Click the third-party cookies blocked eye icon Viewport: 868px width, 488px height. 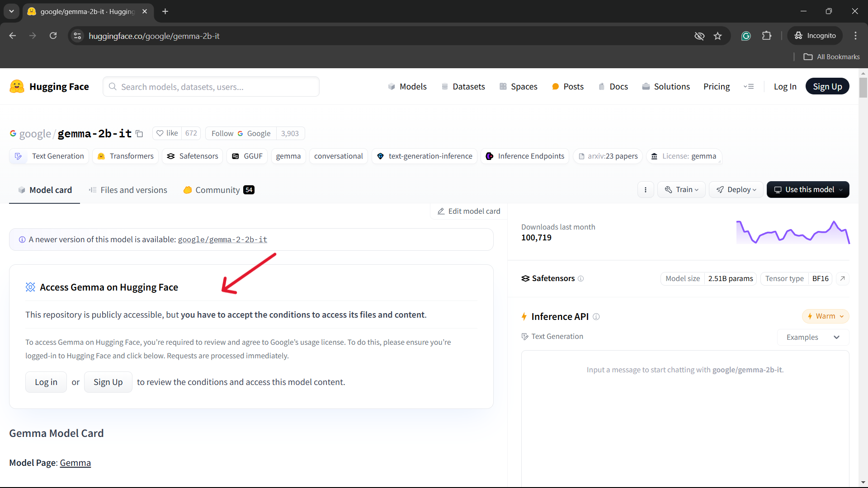point(699,36)
